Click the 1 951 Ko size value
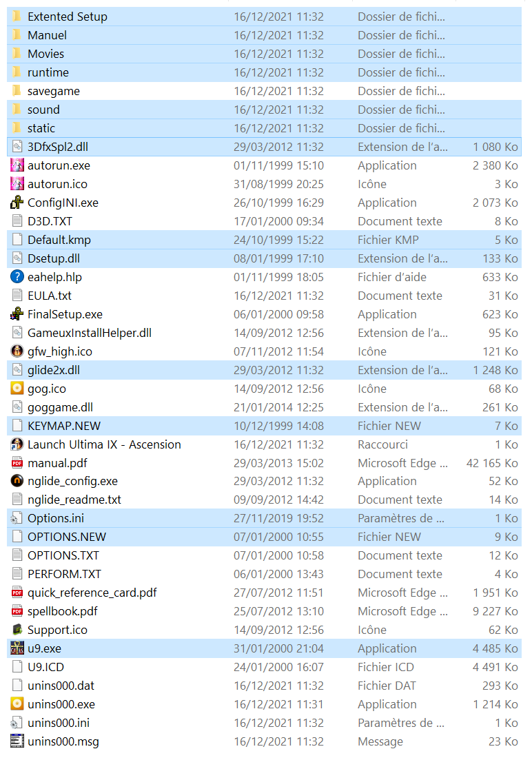The width and height of the screenshot is (532, 760). (x=495, y=593)
